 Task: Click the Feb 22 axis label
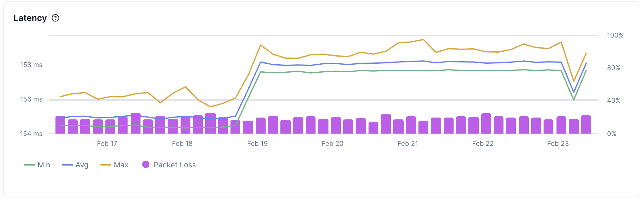tap(483, 144)
